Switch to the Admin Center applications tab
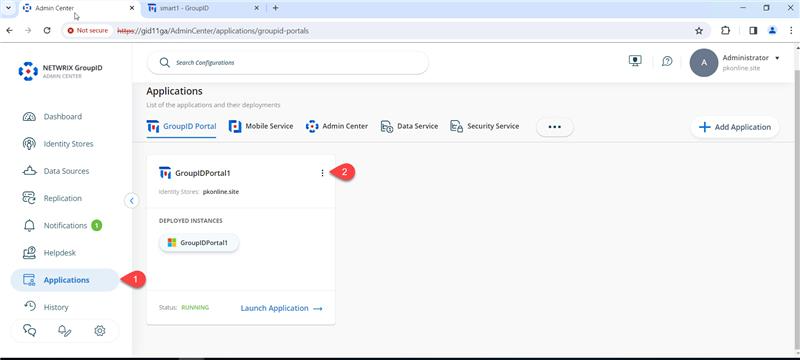 pyautogui.click(x=337, y=126)
